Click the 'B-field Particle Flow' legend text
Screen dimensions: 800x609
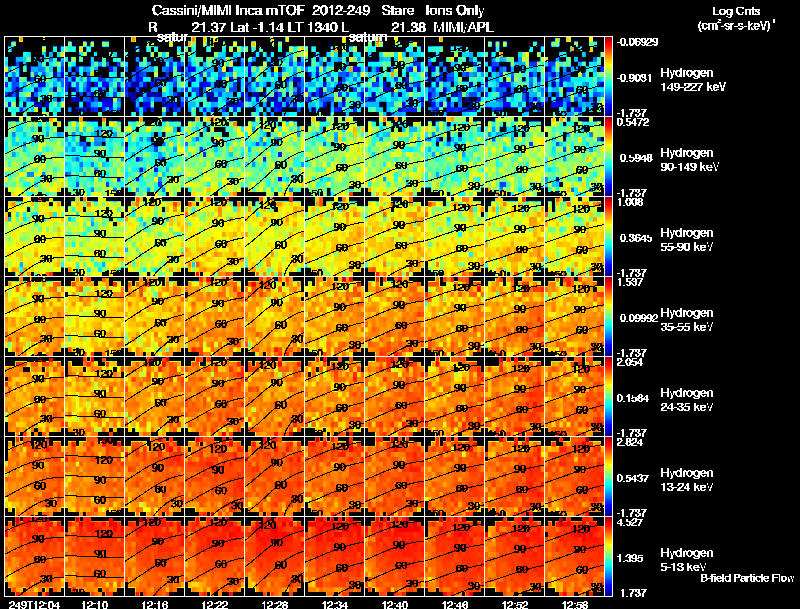click(x=747, y=578)
